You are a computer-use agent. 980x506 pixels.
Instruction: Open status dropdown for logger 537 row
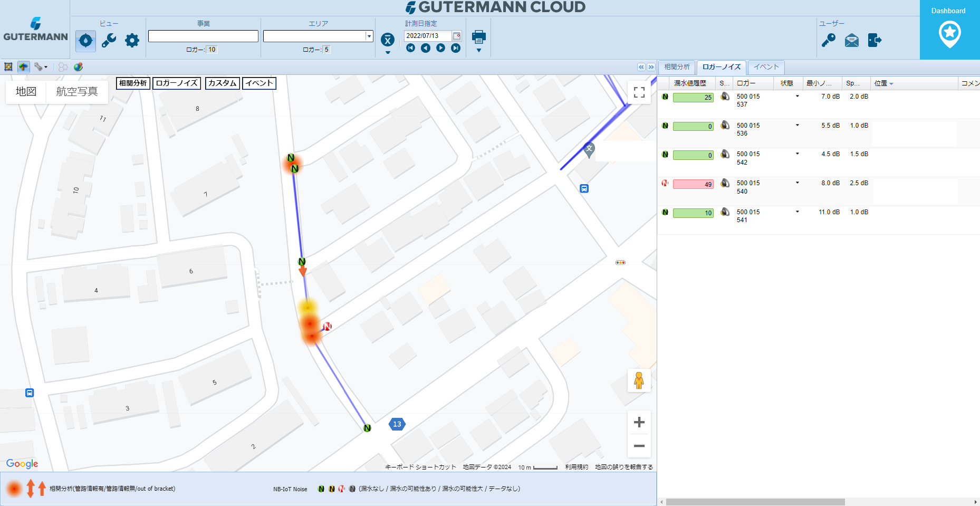pos(798,96)
